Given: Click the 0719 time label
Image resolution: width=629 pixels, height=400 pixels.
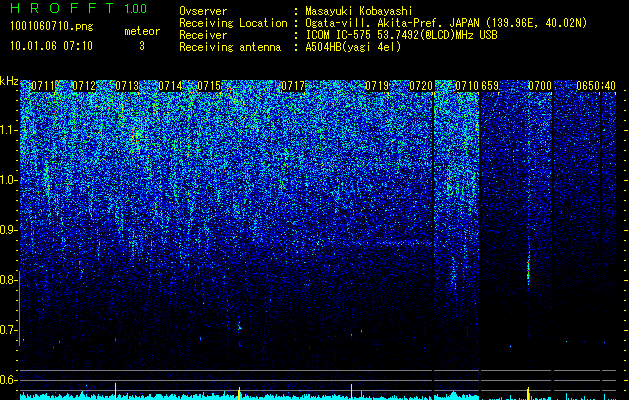Looking at the screenshot, I should (x=377, y=86).
